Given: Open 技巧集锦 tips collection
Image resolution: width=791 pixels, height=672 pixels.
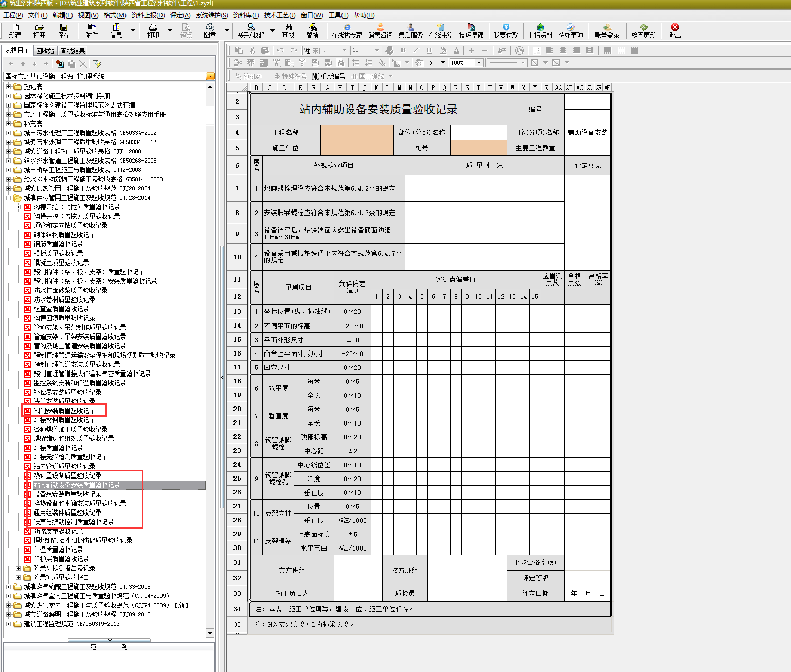Looking at the screenshot, I should [x=471, y=30].
